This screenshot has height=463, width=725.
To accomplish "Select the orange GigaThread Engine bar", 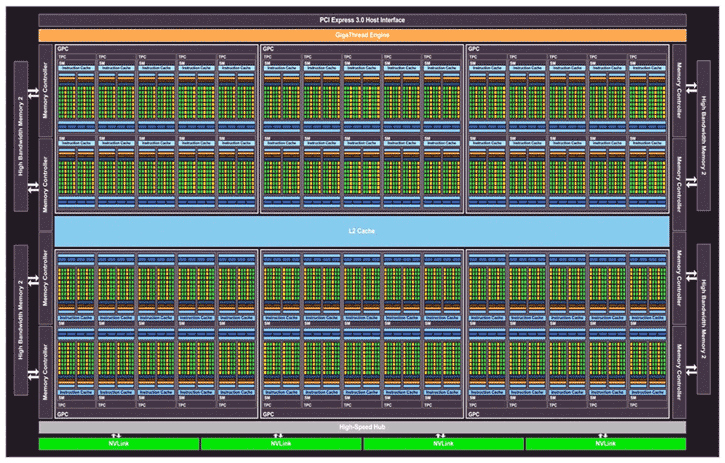I will pyautogui.click(x=362, y=35).
